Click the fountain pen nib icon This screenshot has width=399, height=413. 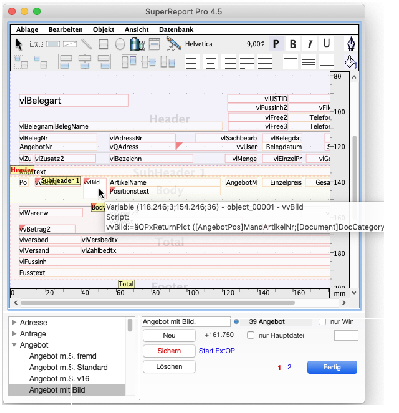pos(351,44)
